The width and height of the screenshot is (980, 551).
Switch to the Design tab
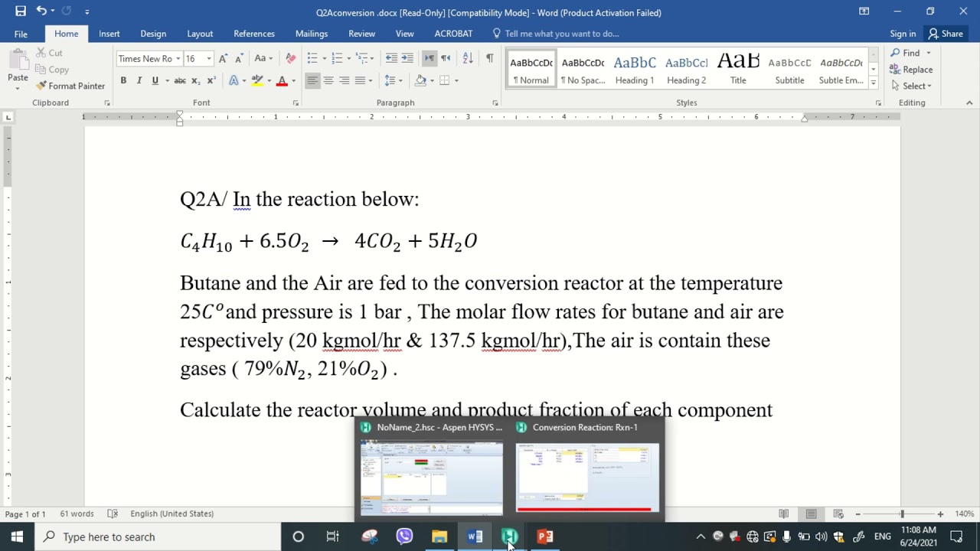pyautogui.click(x=153, y=34)
